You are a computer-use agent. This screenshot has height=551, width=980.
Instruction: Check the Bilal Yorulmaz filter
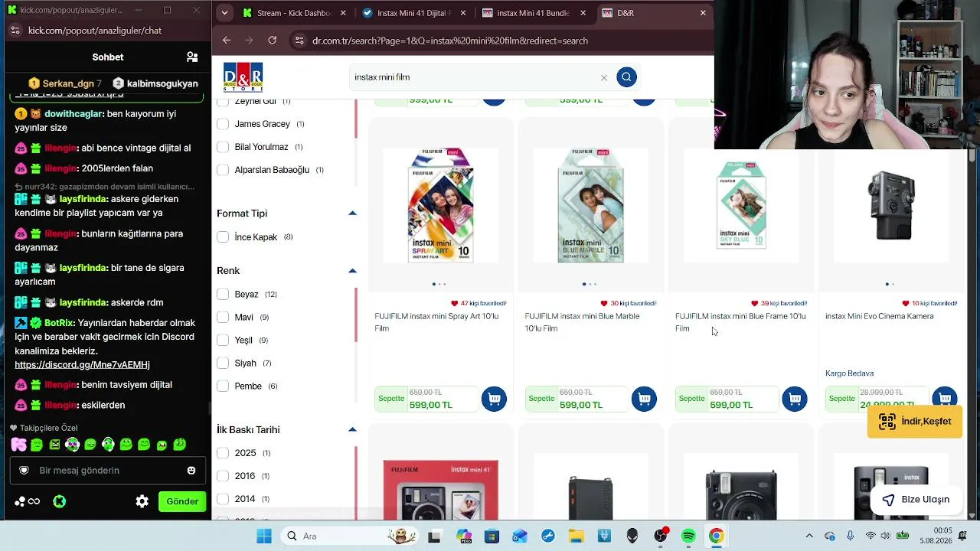click(223, 147)
